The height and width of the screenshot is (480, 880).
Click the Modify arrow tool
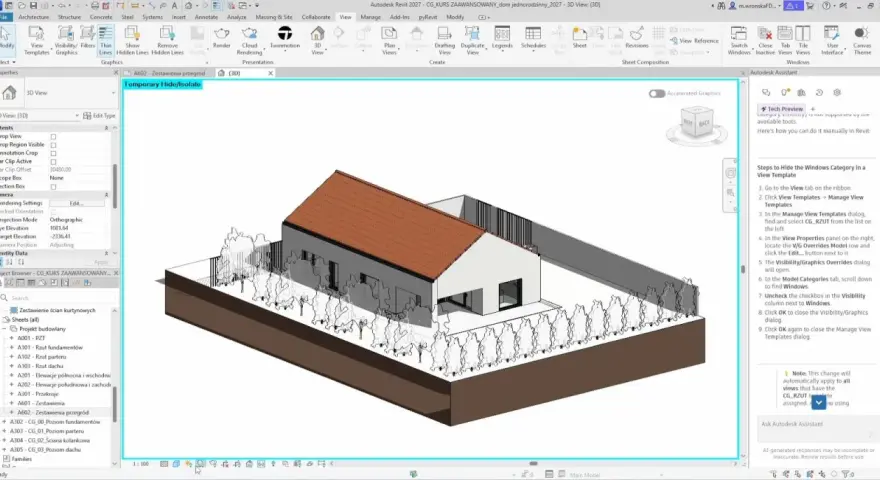7,38
